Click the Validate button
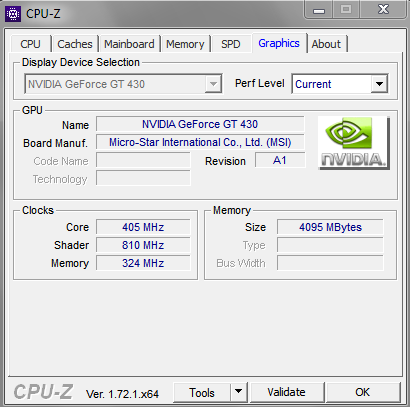The width and height of the screenshot is (410, 407). click(x=286, y=392)
